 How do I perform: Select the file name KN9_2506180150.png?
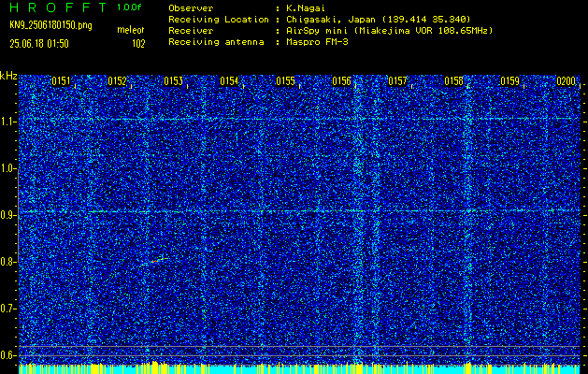click(50, 25)
